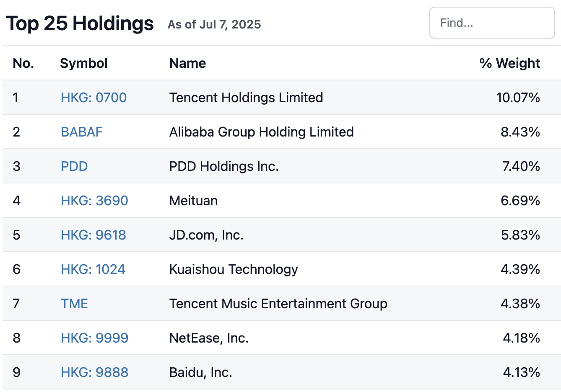Select the Tencent Holdings Limited name cell

246,98
